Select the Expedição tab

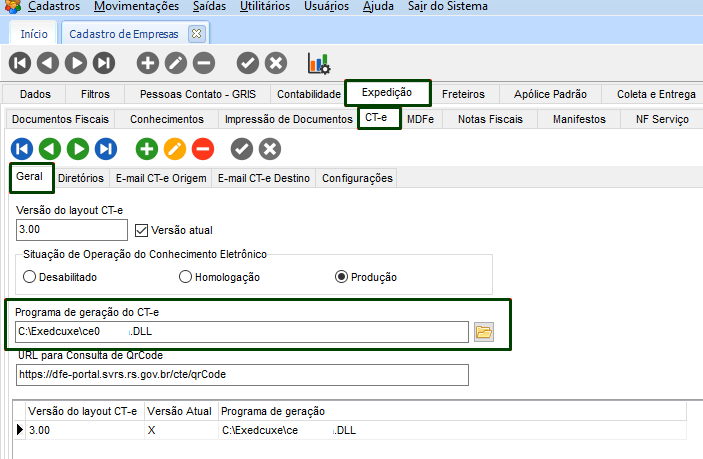(387, 92)
